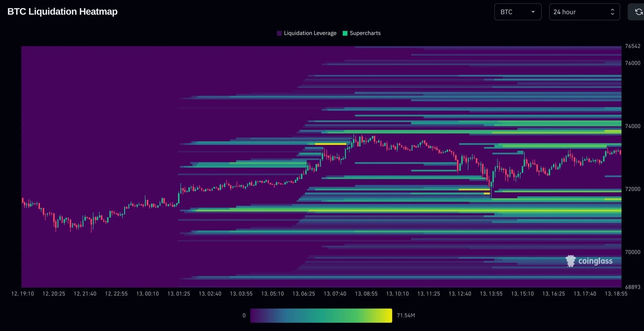Click the purple Liquidation Leverage legend swatch

pyautogui.click(x=279, y=33)
